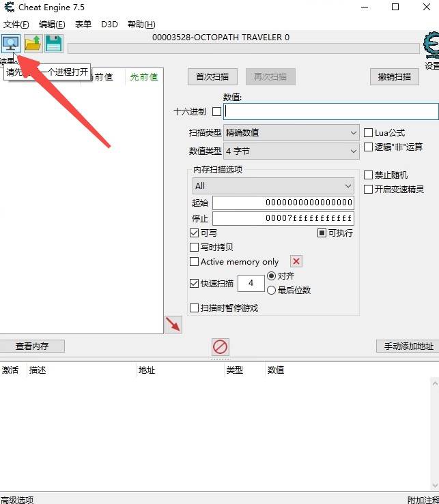Clear address list with red circle icon

click(x=221, y=347)
